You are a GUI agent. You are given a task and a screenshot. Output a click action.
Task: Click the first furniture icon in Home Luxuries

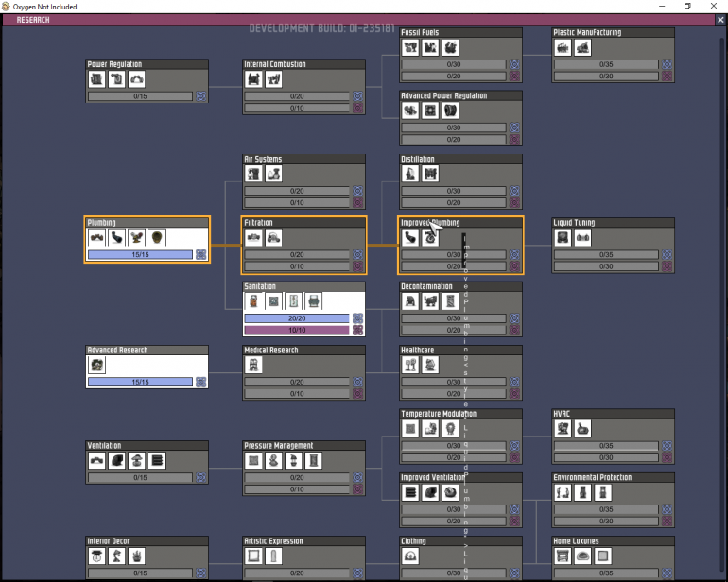tap(563, 556)
